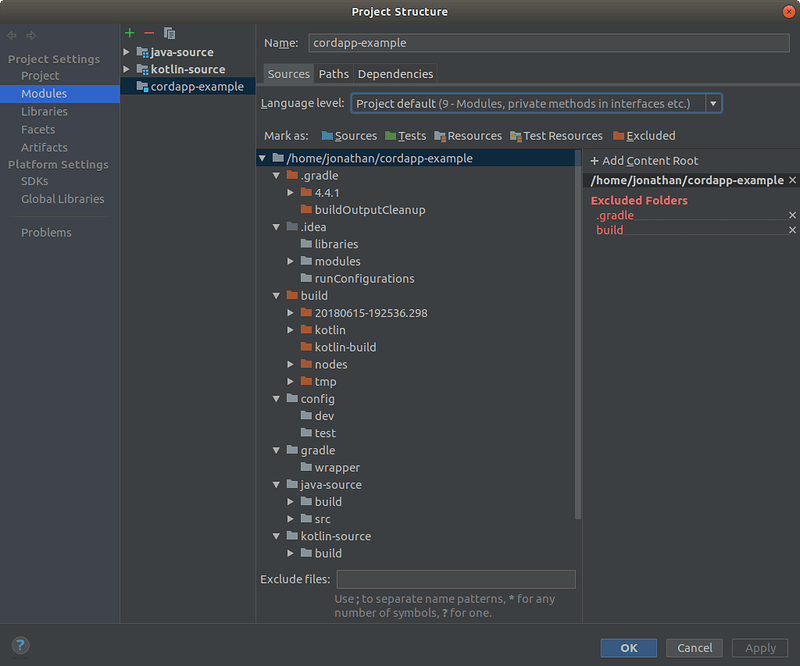
Task: Open Facets settings
Action: (x=38, y=130)
